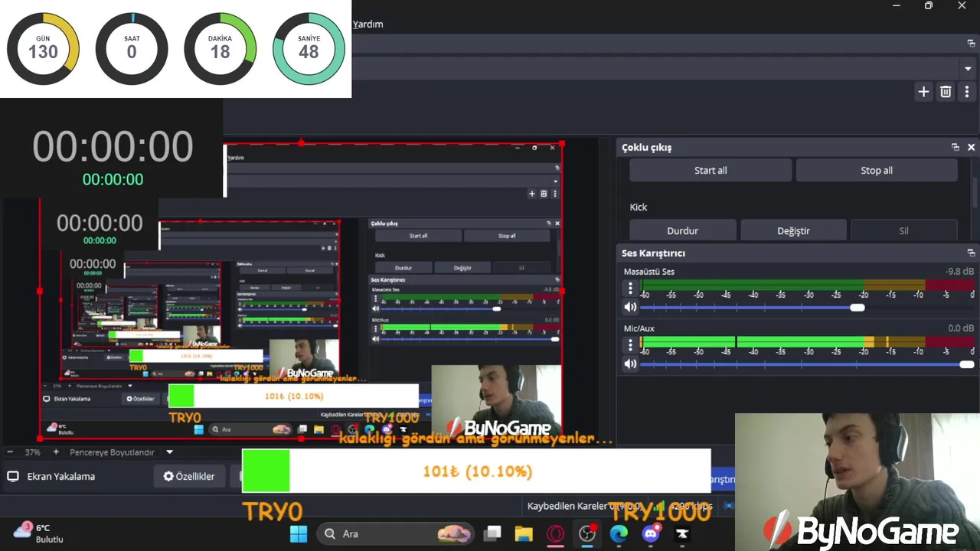Open the 6°C Bulutlu weather widget

coord(38,533)
